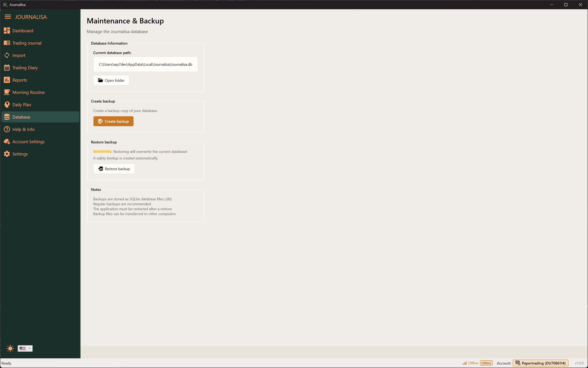Open the Settings page
The image size is (588, 368).
pos(40,154)
